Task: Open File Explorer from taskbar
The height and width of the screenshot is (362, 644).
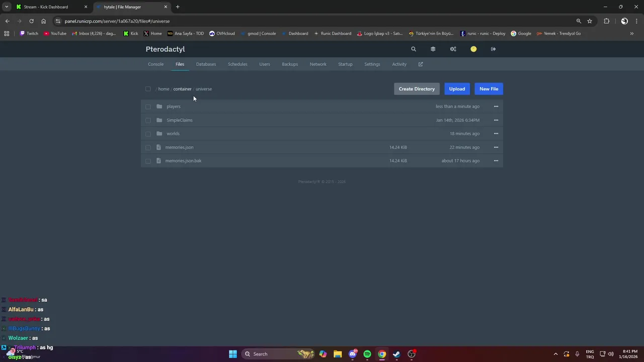Action: coord(338,354)
